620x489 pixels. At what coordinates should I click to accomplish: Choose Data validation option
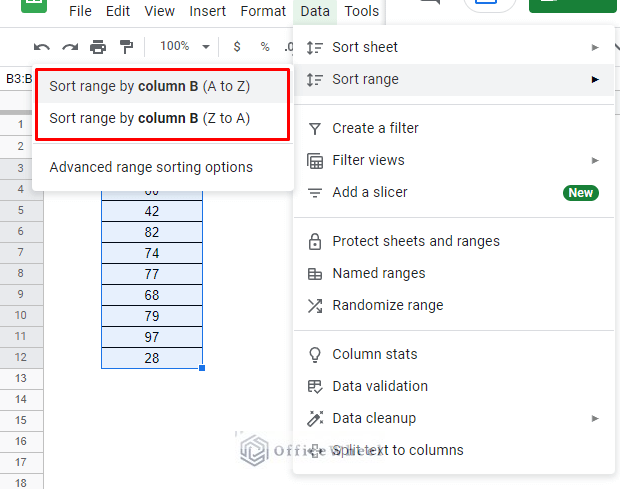454,387
